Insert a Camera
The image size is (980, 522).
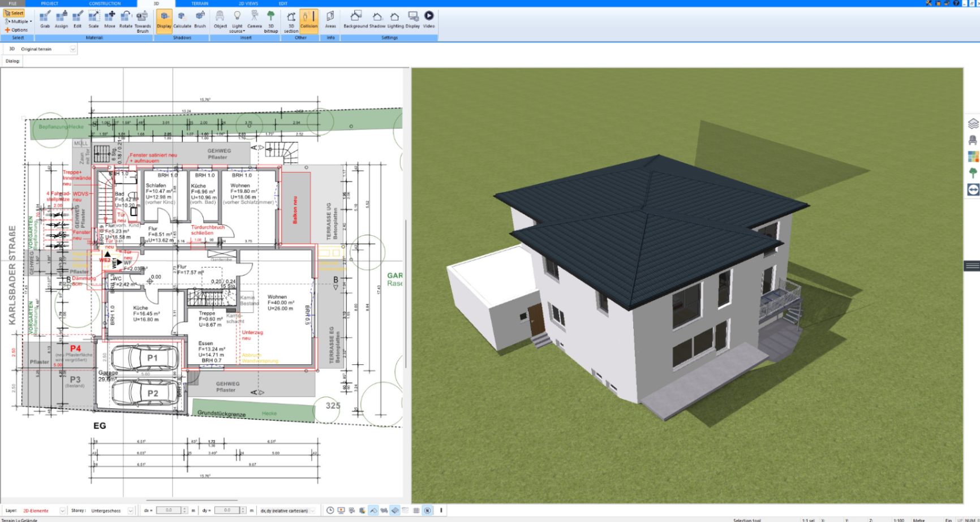[255, 20]
